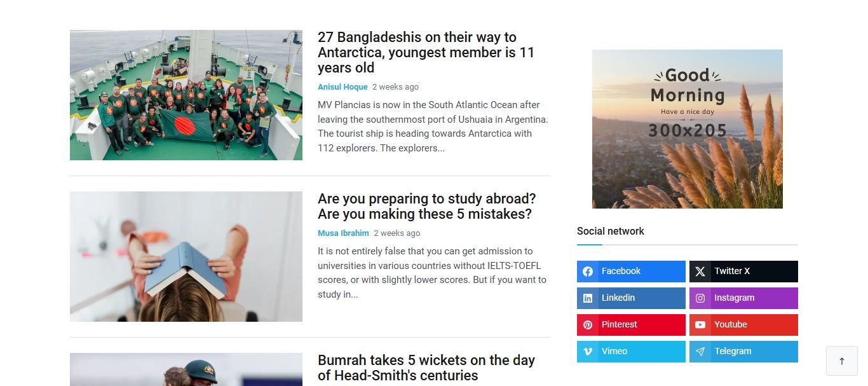Click the Pinterest logo icon
This screenshot has height=386, width=868.
tap(588, 325)
